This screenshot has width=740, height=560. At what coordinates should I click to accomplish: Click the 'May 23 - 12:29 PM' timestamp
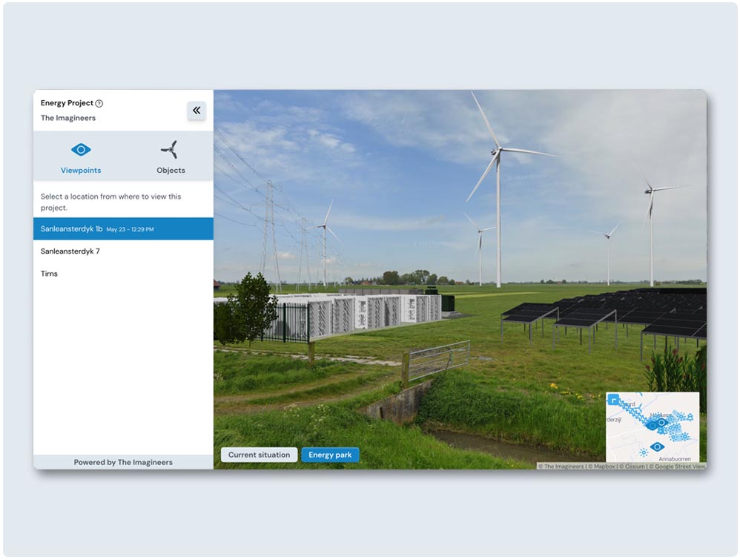pos(130,229)
